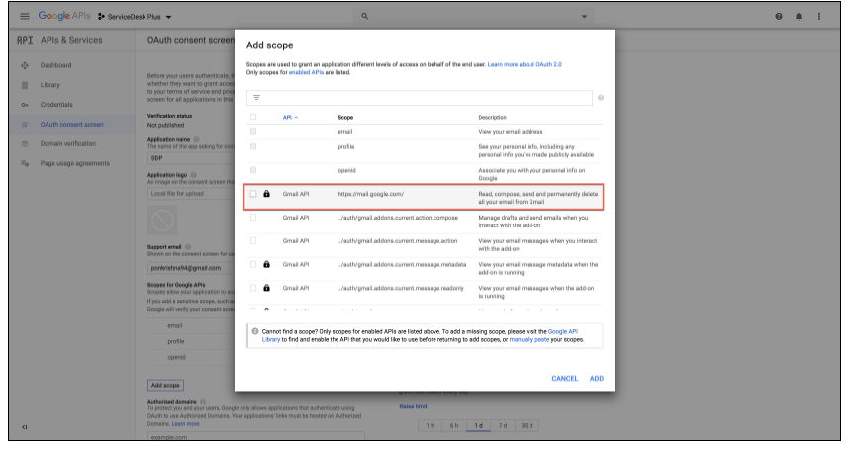
Task: Click help icon beside the filter field
Action: (x=601, y=97)
